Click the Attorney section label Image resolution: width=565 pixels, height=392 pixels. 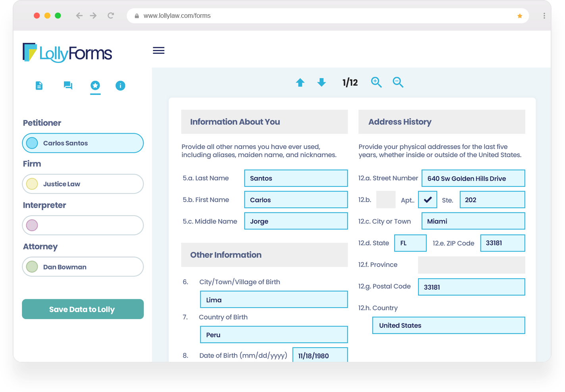[x=40, y=247]
